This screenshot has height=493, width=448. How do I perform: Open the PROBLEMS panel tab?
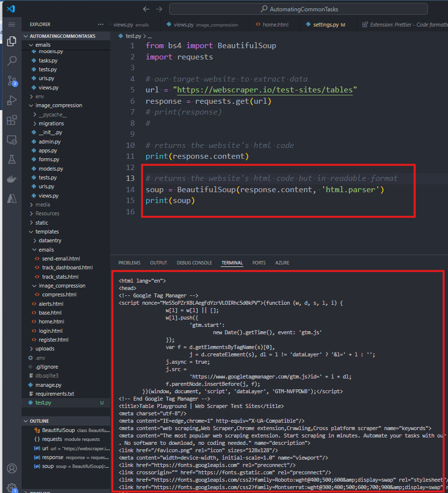(129, 263)
